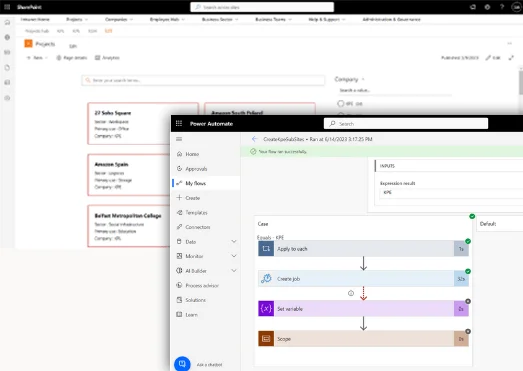Click the Process advisor icon in sidebar
Screen dimensions: 523x371
coord(179,285)
